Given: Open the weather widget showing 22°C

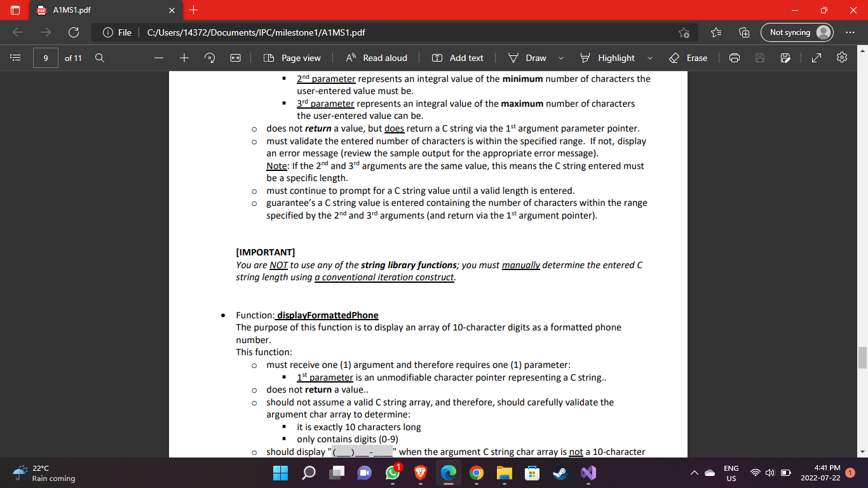Looking at the screenshot, I should 44,473.
